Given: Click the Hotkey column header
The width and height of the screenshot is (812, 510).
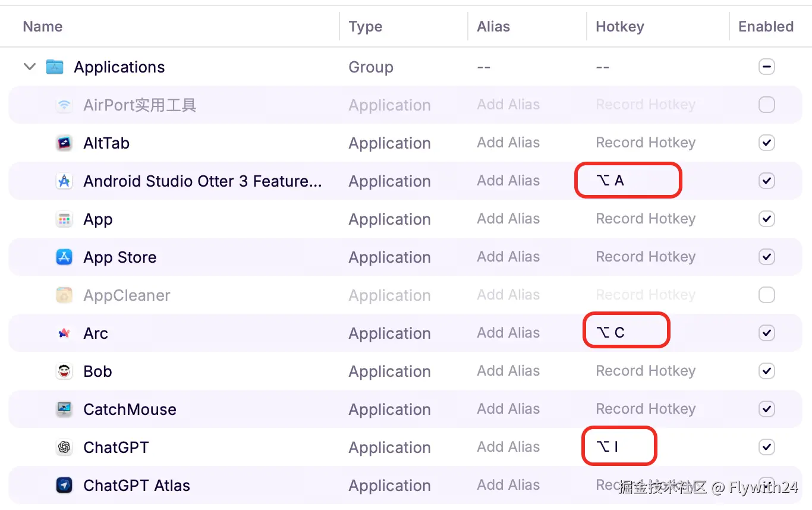Looking at the screenshot, I should pyautogui.click(x=620, y=27).
